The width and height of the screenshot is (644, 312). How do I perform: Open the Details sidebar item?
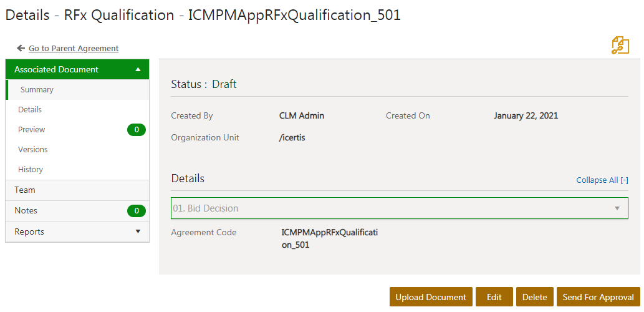[30, 110]
